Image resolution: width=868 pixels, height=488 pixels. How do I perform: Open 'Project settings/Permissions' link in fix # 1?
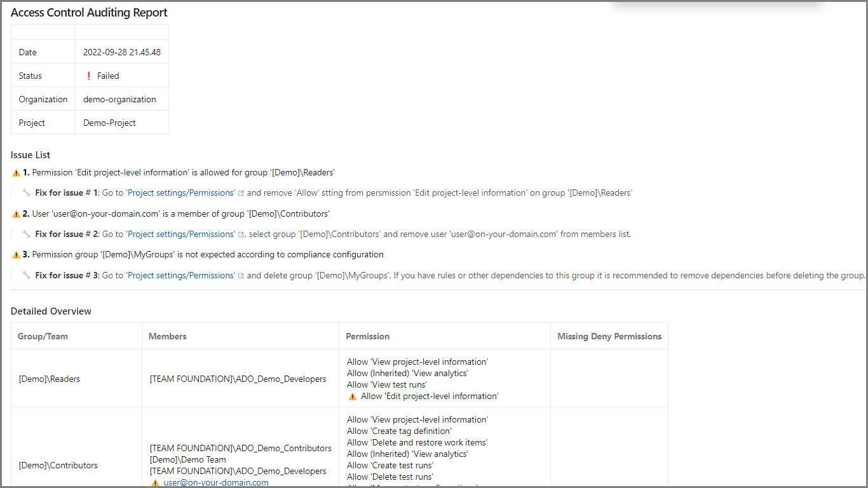[181, 193]
